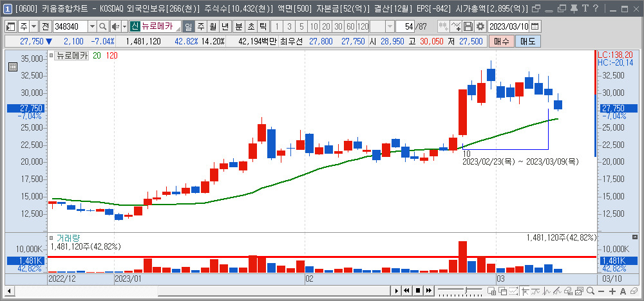644x301 pixels.
Task: Click the text A tool icon
Action: pyautogui.click(x=623, y=291)
